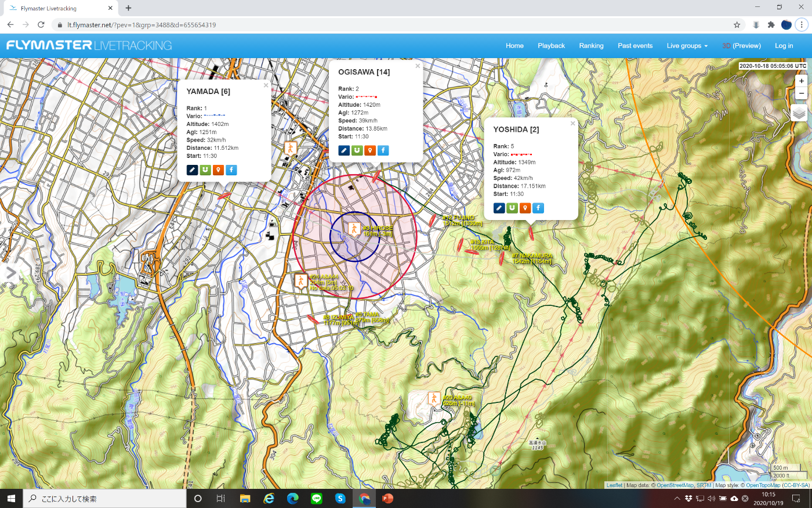This screenshot has height=508, width=812.
Task: Zoom out the map with minus button
Action: pyautogui.click(x=802, y=93)
